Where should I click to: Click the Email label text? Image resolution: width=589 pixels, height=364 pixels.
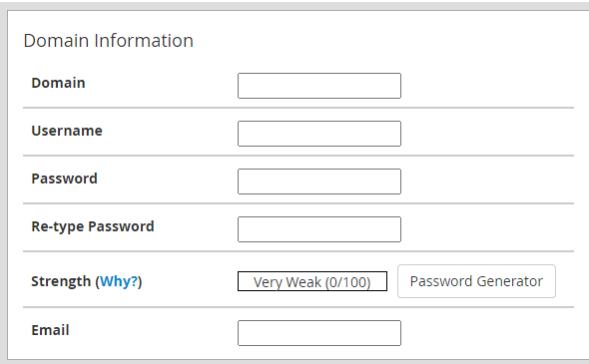click(50, 330)
